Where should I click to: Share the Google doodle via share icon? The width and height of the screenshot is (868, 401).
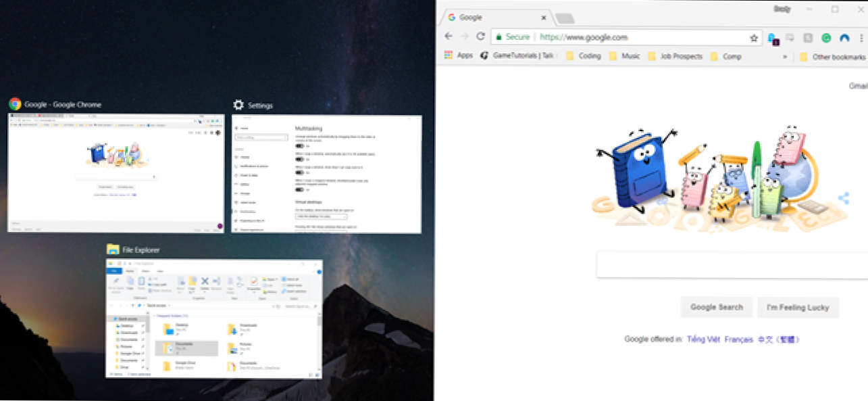(x=843, y=198)
